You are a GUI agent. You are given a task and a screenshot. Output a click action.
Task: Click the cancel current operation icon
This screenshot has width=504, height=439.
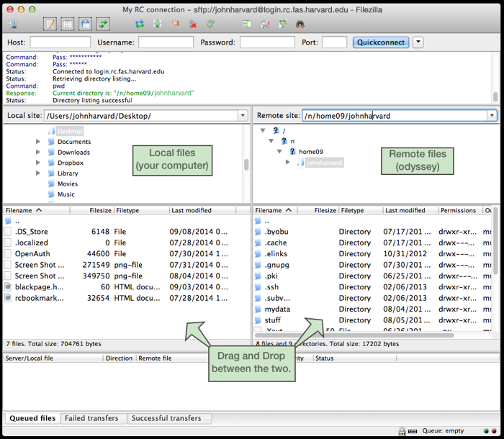coord(176,24)
